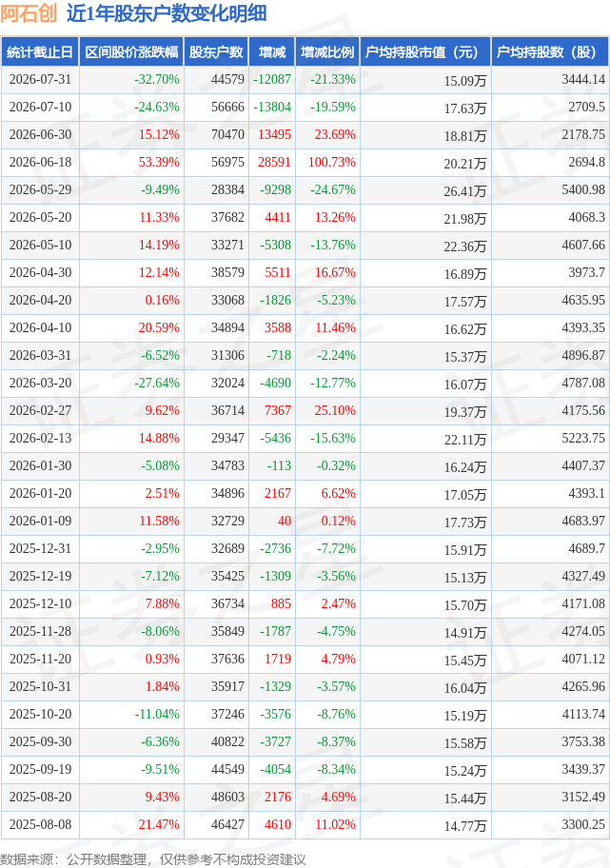Click the 统计截止日 column header
Image resolution: width=610 pixels, height=868 pixels.
(40, 52)
